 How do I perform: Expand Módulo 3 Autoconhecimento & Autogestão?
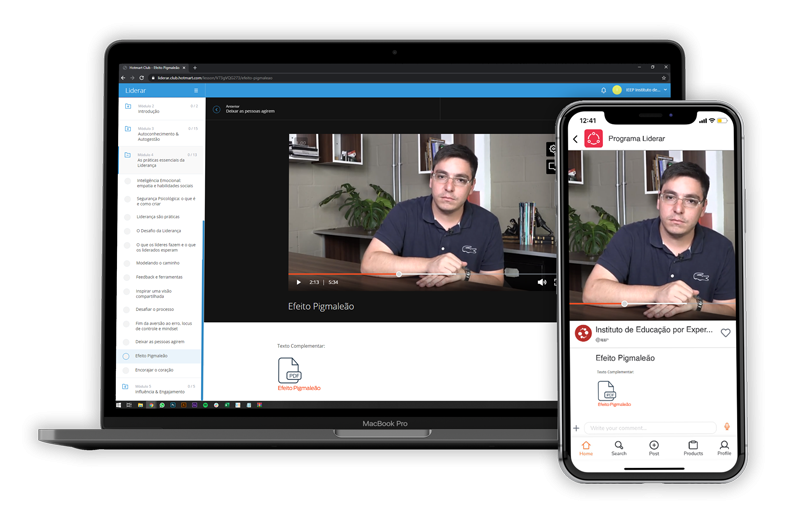click(x=162, y=134)
